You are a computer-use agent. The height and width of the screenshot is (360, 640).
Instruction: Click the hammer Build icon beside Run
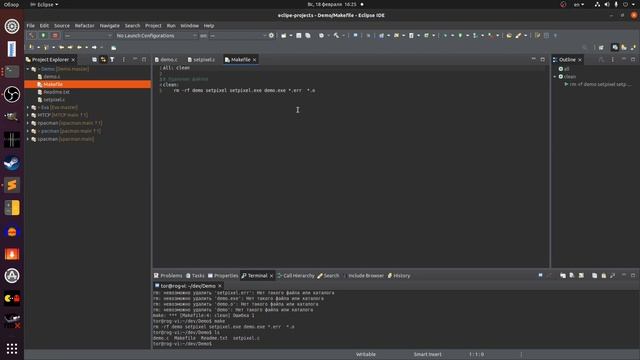[31, 36]
